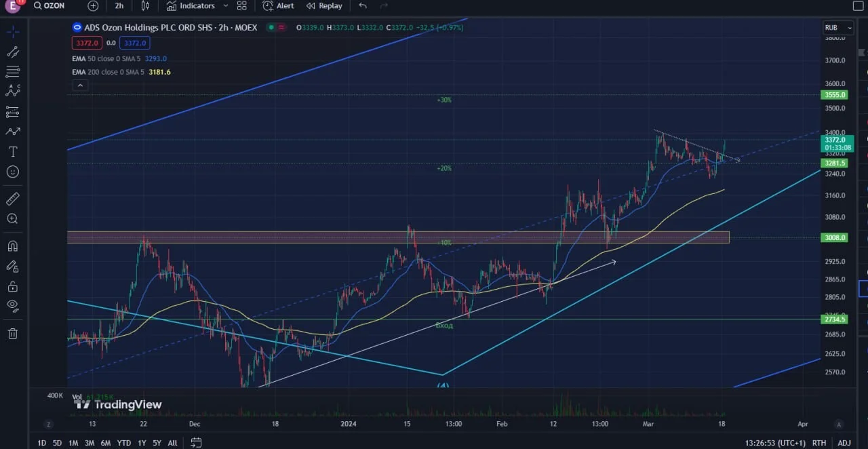Select the EMA 50 indicator legend
This screenshot has width=868, height=449.
[x=119, y=58]
